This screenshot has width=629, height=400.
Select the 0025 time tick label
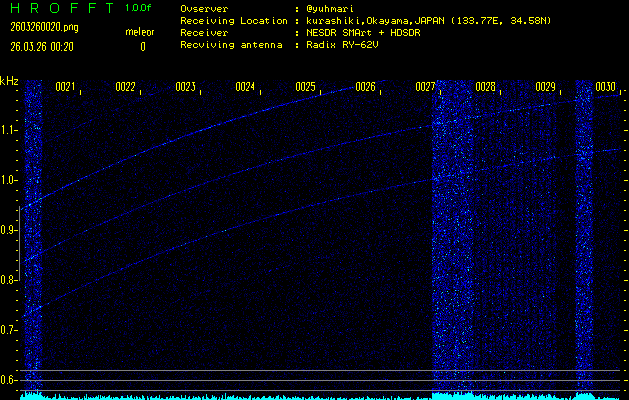pyautogui.click(x=305, y=88)
